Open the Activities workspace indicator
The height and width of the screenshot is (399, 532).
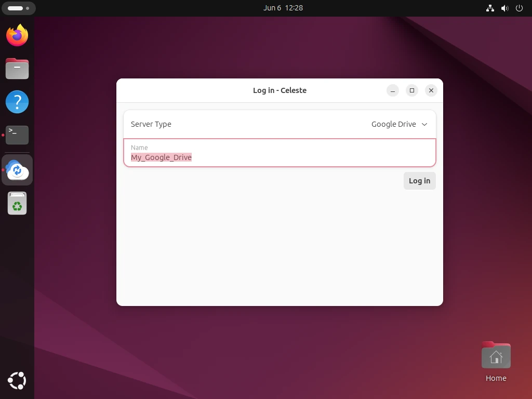tap(18, 8)
